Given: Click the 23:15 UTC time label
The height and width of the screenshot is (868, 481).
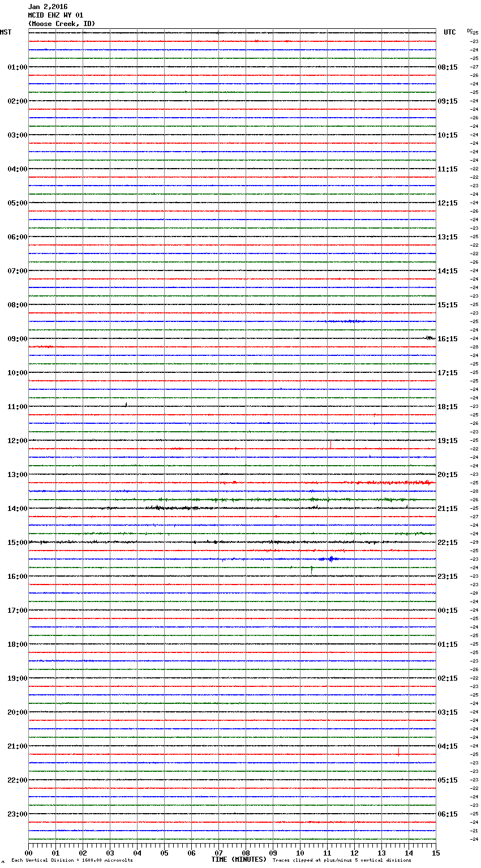Looking at the screenshot, I should [448, 577].
